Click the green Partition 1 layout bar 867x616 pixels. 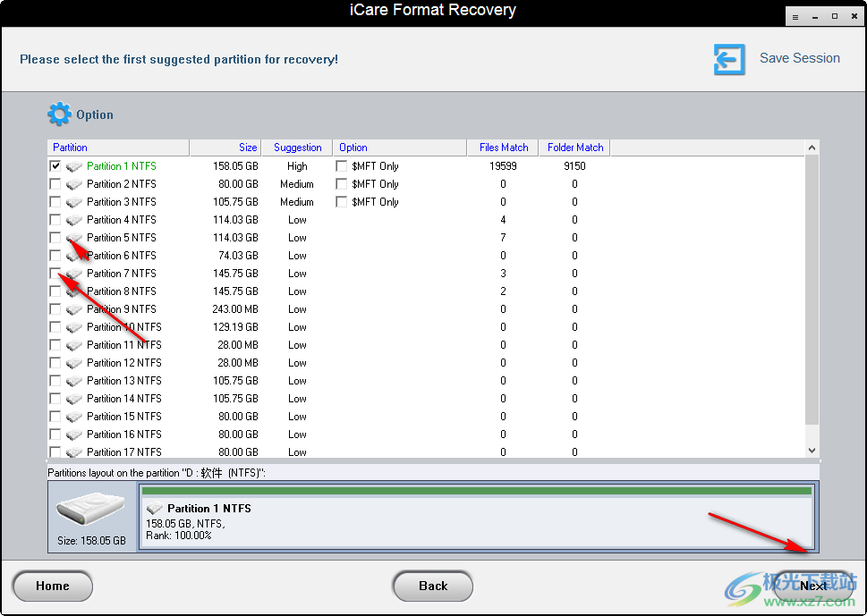coord(477,491)
